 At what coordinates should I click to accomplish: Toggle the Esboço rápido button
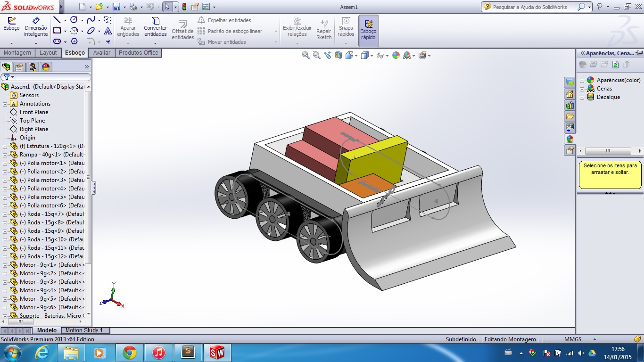point(368,30)
